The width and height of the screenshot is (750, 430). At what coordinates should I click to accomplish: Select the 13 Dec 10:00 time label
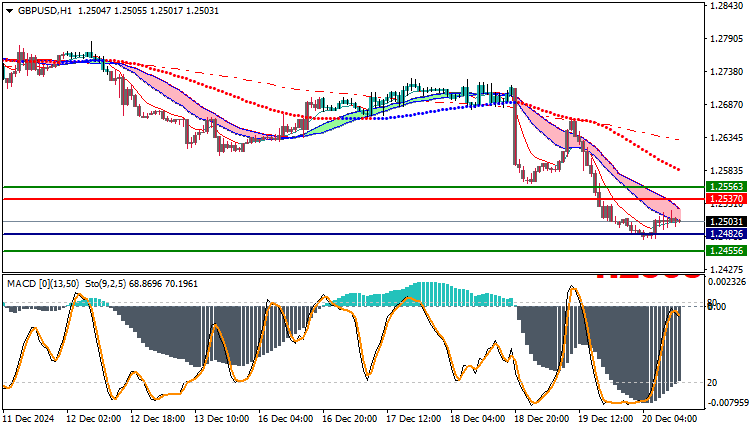click(221, 419)
